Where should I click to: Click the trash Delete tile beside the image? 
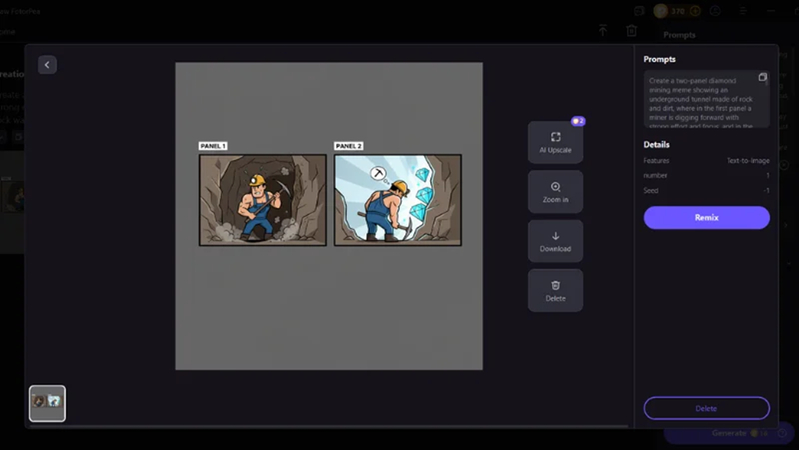coord(555,290)
